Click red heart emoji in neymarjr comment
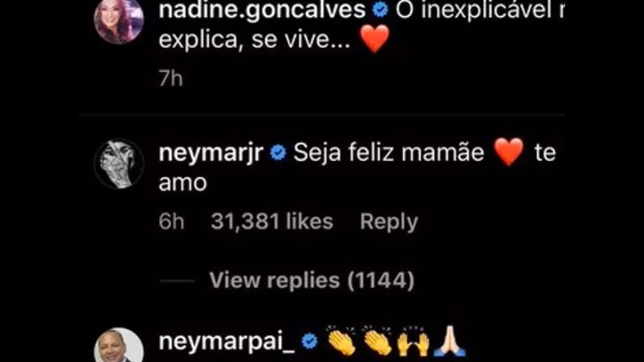Viewport: 644px width, 362px height. 509,152
